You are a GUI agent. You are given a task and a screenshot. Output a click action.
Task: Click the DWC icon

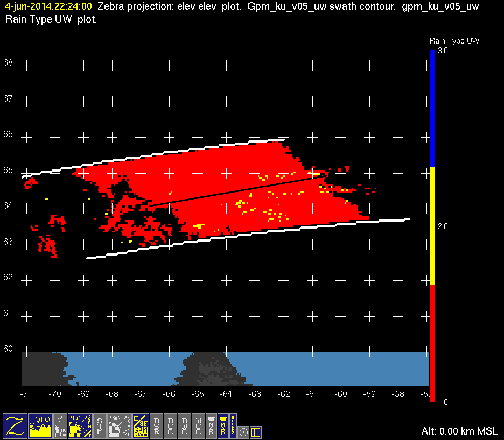coord(185,425)
